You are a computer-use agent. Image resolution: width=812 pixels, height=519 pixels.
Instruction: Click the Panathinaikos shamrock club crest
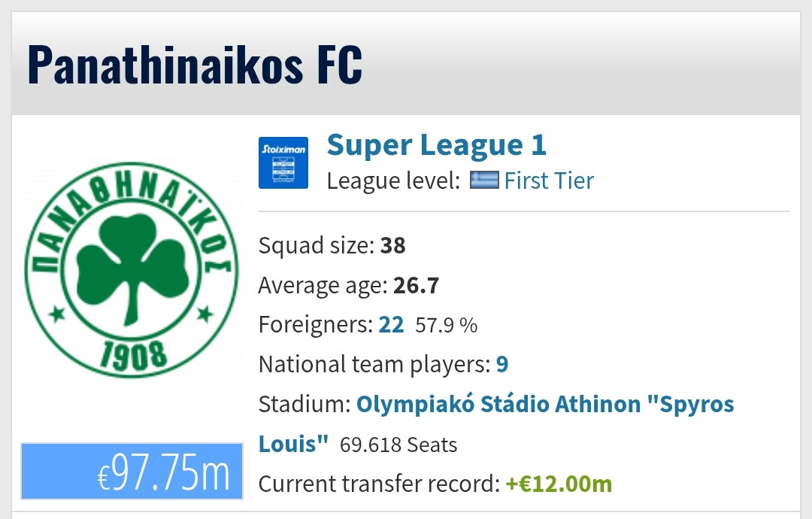click(x=131, y=269)
